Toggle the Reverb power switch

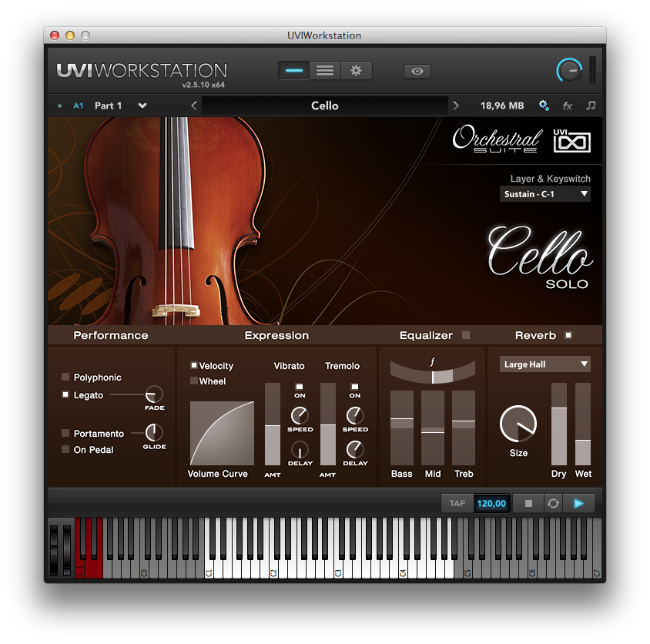pyautogui.click(x=568, y=335)
